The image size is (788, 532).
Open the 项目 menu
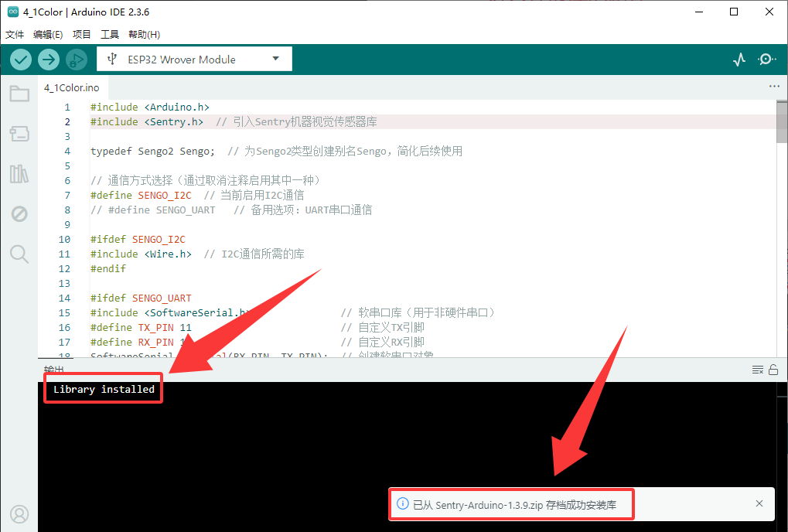(x=81, y=34)
